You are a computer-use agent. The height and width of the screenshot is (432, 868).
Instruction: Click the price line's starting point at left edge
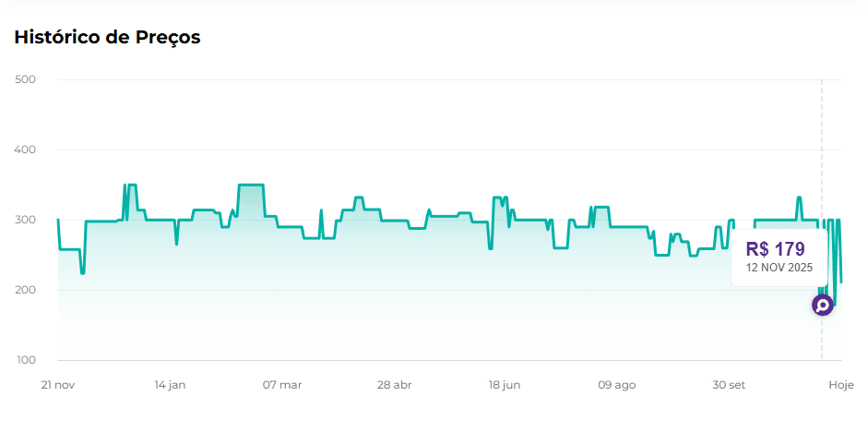58,220
